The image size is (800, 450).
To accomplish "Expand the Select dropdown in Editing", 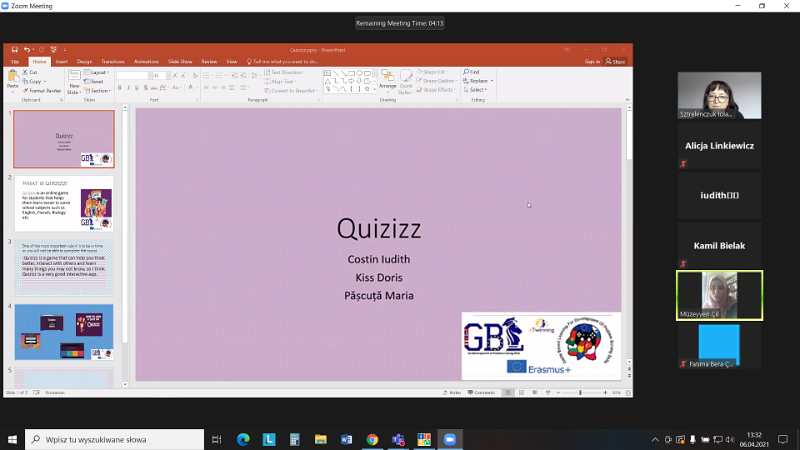I will click(475, 90).
